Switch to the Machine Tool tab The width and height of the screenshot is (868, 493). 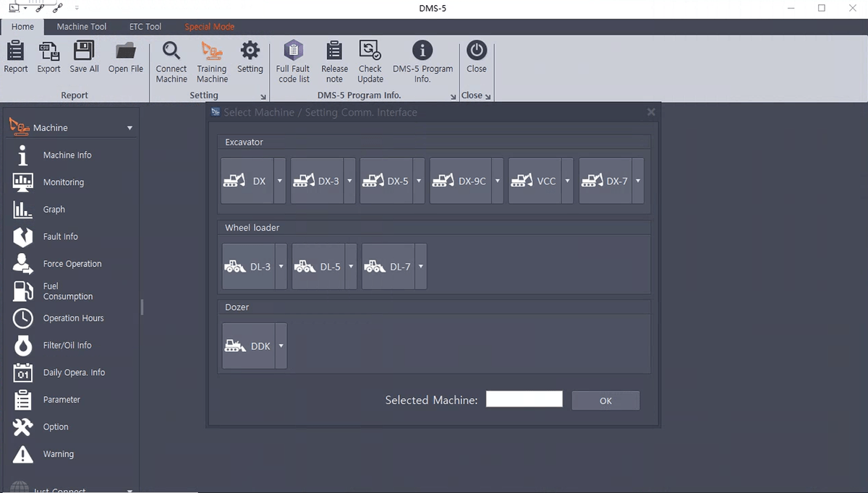click(82, 27)
